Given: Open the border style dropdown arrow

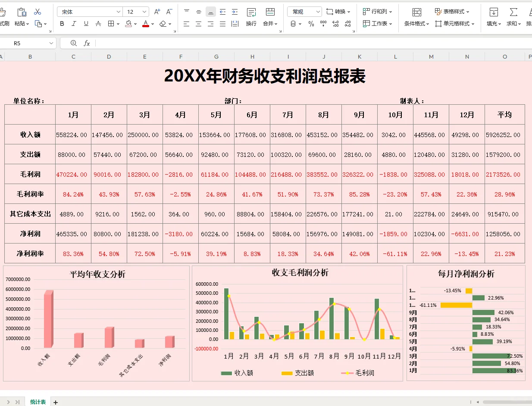Looking at the screenshot, I should pos(118,24).
